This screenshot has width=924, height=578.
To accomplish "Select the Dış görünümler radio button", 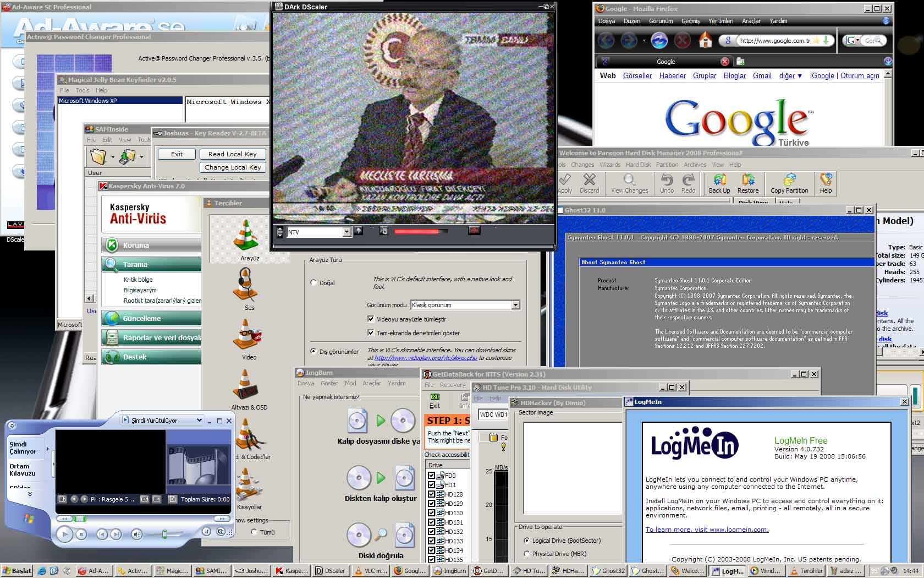I will click(313, 351).
